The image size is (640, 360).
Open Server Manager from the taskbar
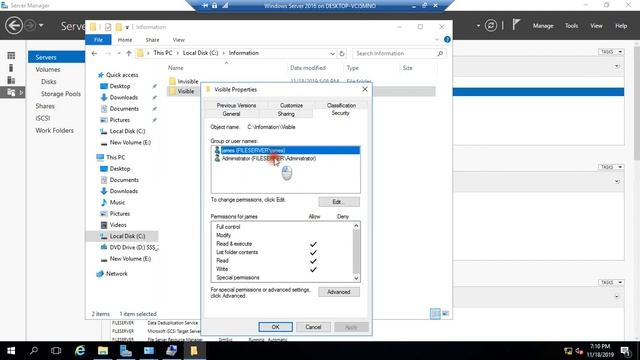[126, 351]
